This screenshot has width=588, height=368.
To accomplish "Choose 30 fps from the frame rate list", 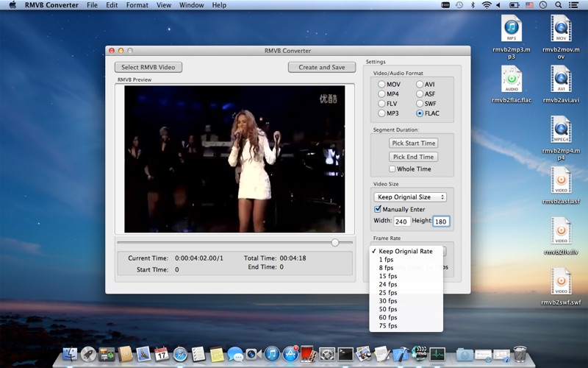I will [x=406, y=301].
